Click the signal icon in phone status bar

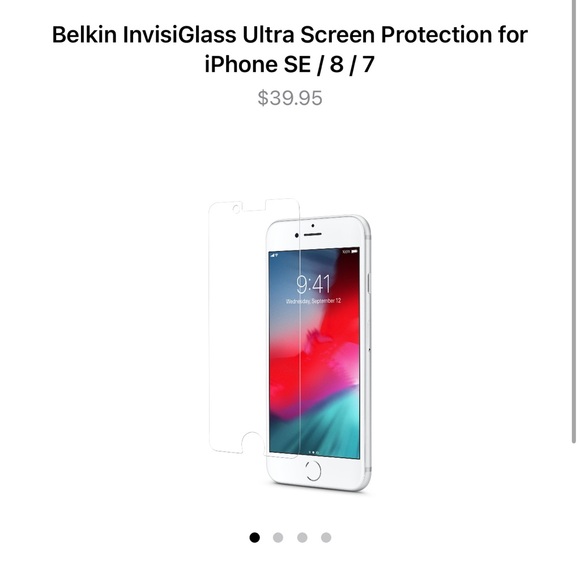[x=273, y=255]
